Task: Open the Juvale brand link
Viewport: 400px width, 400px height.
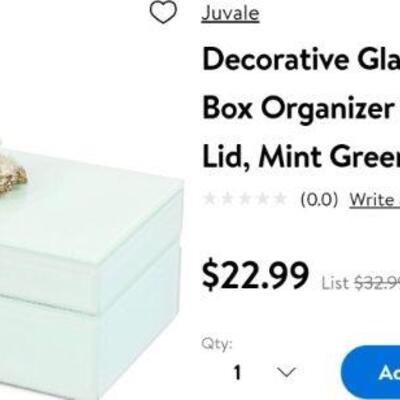Action: tap(230, 14)
